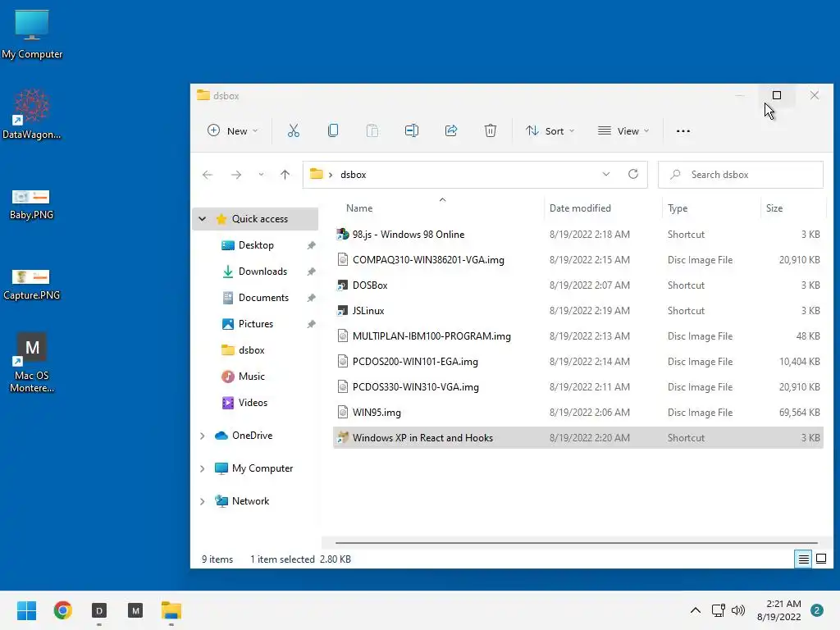Open Desktop in Quick access

[256, 245]
